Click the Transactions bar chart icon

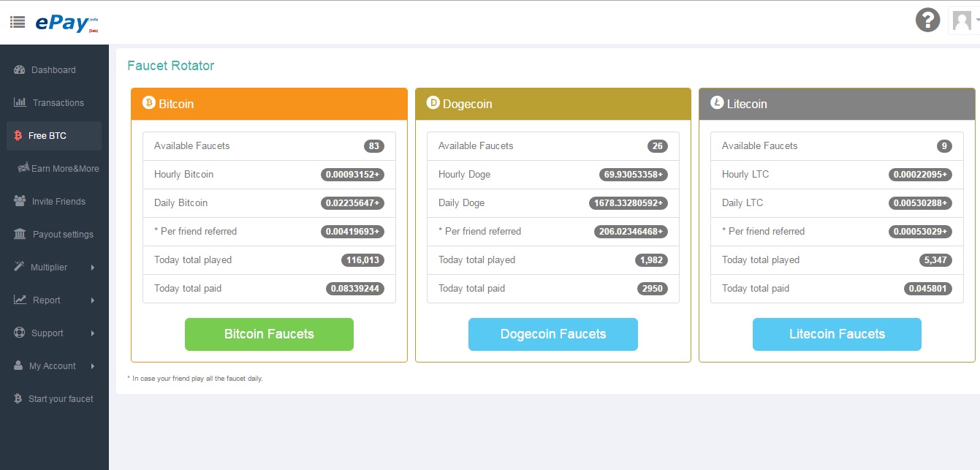[x=20, y=102]
